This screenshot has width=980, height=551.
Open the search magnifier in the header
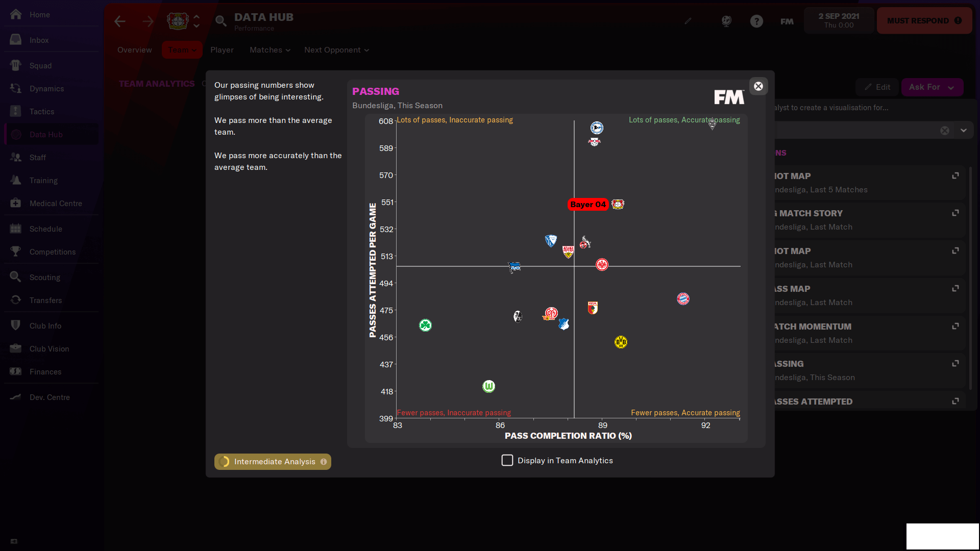[220, 21]
